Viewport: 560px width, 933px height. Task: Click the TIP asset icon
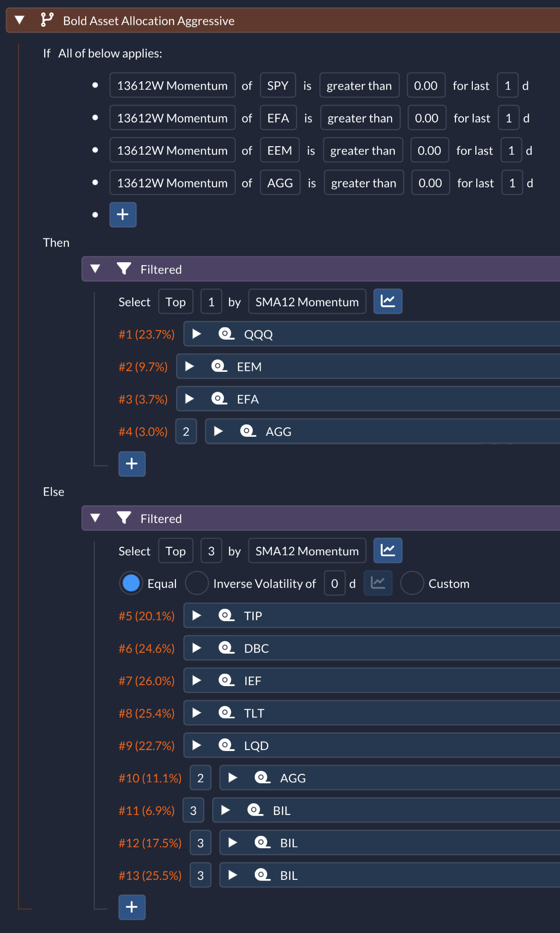click(226, 616)
